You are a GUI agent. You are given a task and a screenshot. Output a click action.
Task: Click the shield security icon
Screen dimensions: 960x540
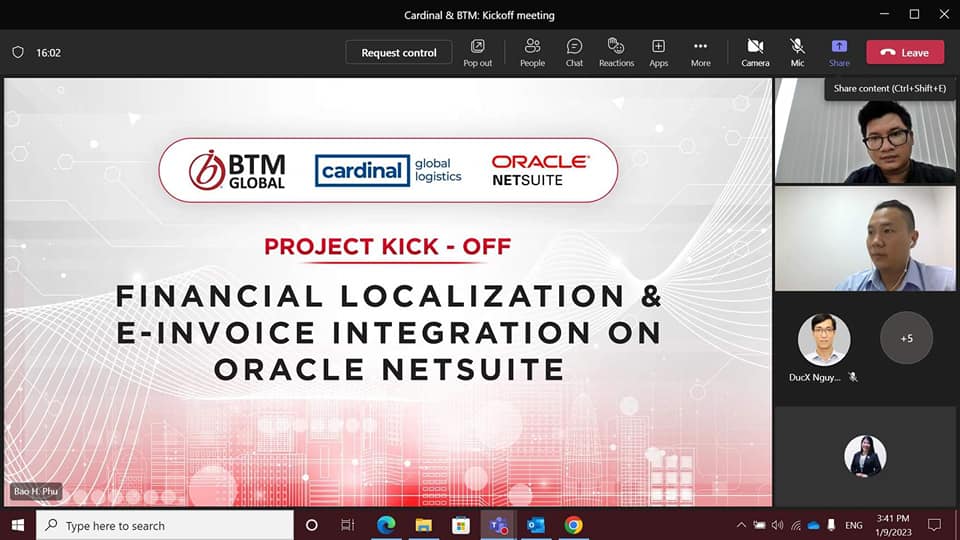pos(18,53)
